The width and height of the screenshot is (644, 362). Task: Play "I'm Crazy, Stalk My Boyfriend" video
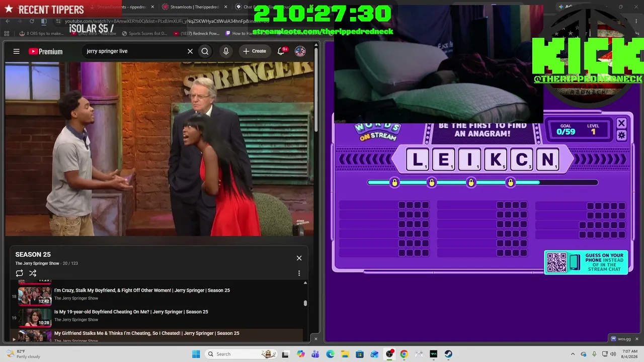(x=142, y=290)
